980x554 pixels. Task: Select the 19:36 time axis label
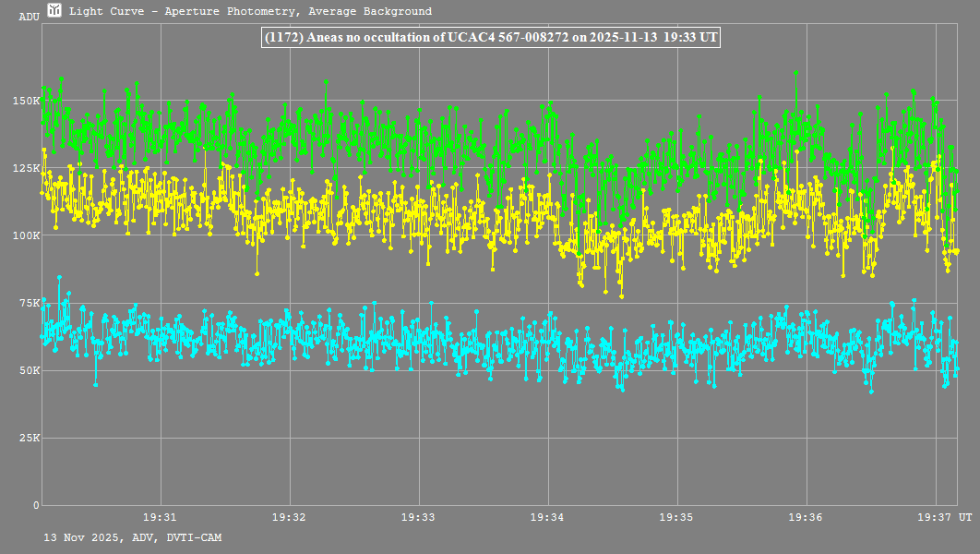click(x=807, y=517)
